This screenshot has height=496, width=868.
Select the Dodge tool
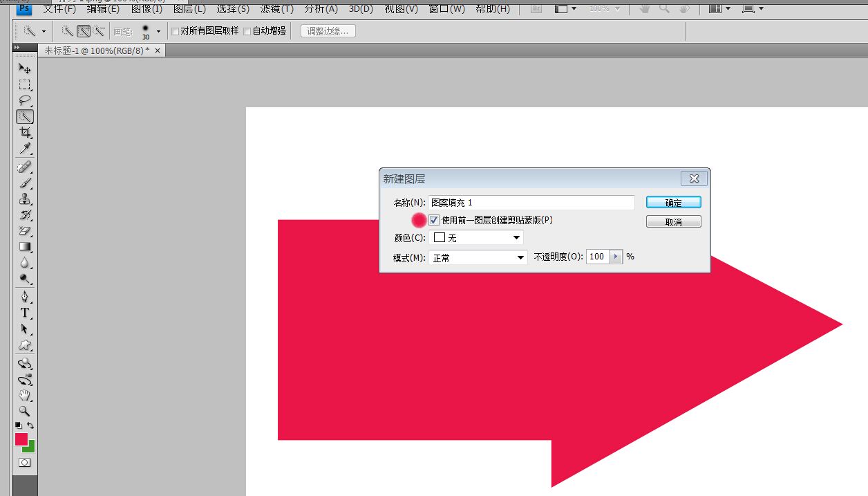[x=25, y=279]
